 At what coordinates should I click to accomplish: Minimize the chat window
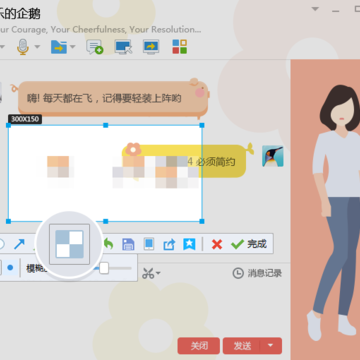tap(336, 11)
